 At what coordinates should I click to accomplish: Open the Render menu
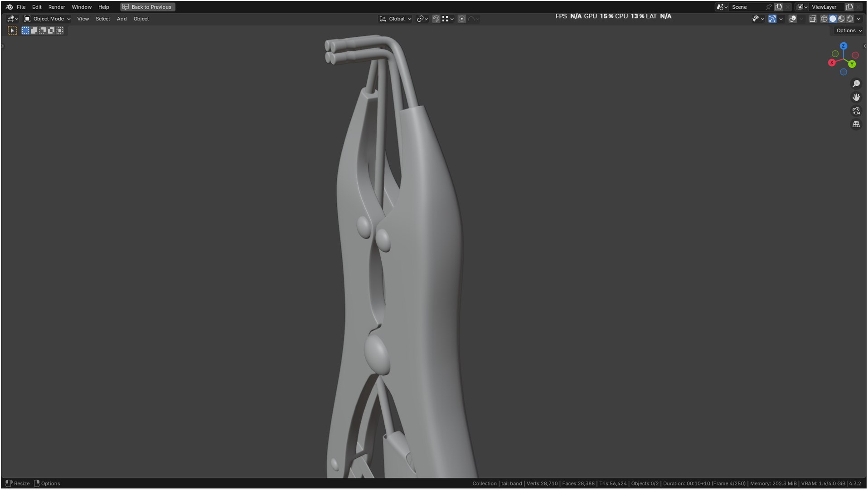pos(57,7)
